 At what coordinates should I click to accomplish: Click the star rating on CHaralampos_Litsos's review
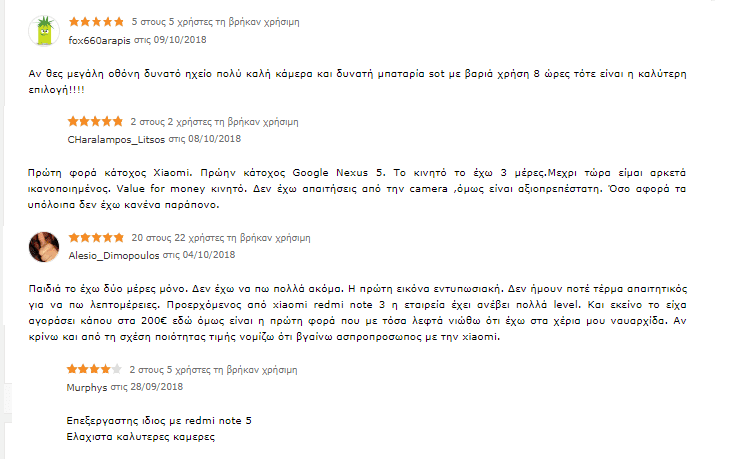96,121
